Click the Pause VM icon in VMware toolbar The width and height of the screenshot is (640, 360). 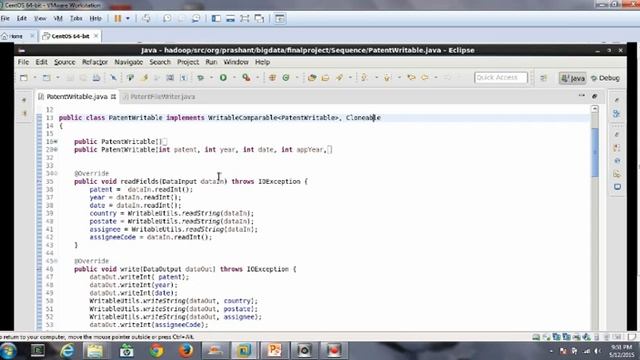point(118,18)
